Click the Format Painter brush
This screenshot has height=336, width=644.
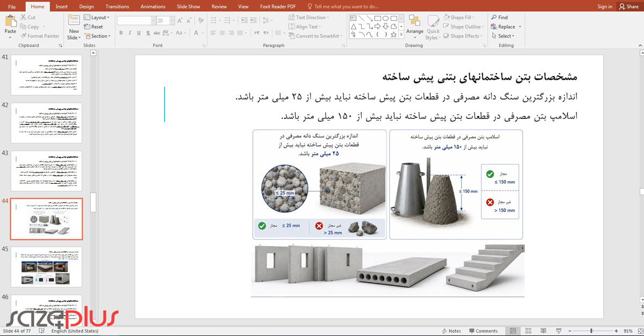click(40, 36)
